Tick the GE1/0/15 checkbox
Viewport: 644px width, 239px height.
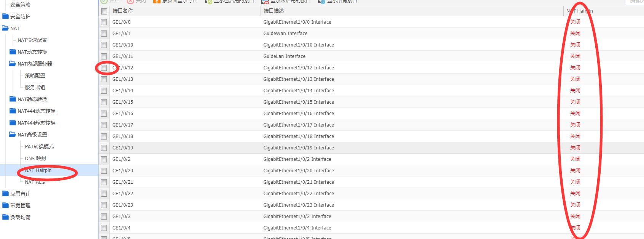pos(104,102)
